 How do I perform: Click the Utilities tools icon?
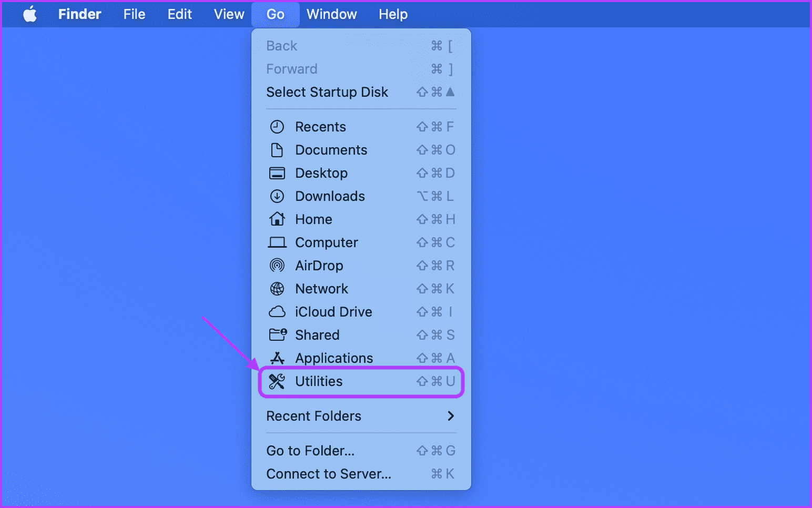pos(277,381)
